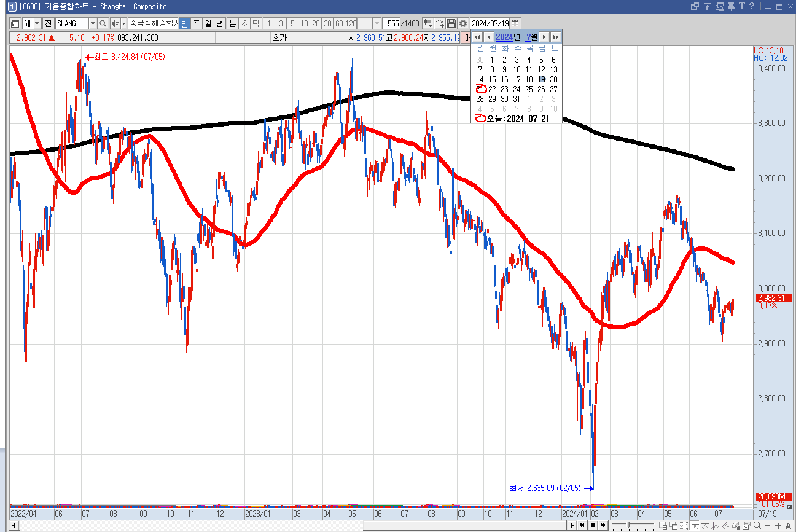Select the 120 interval button
The image size is (796, 532).
(x=351, y=23)
